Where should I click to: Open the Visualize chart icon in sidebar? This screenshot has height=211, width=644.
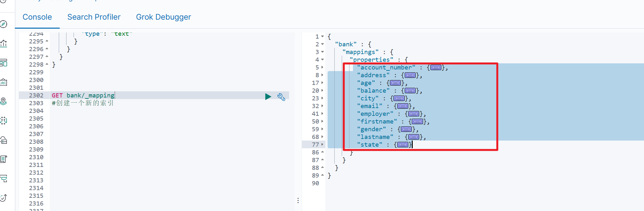(4, 43)
